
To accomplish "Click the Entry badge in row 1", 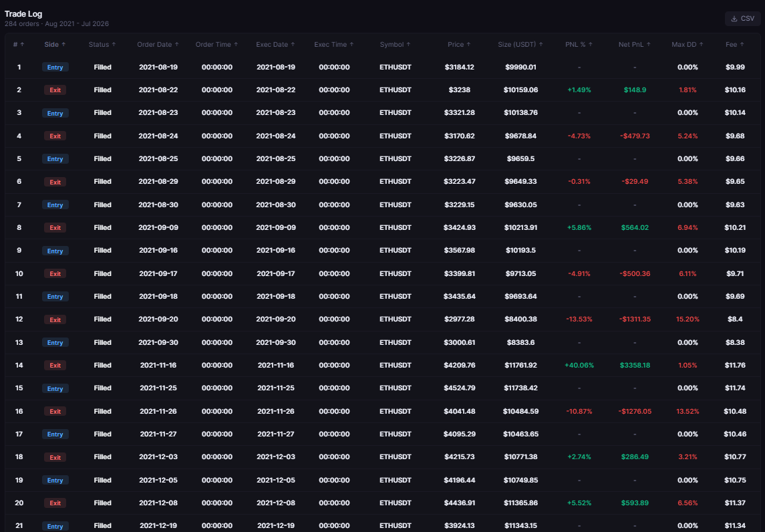I will (x=55, y=68).
